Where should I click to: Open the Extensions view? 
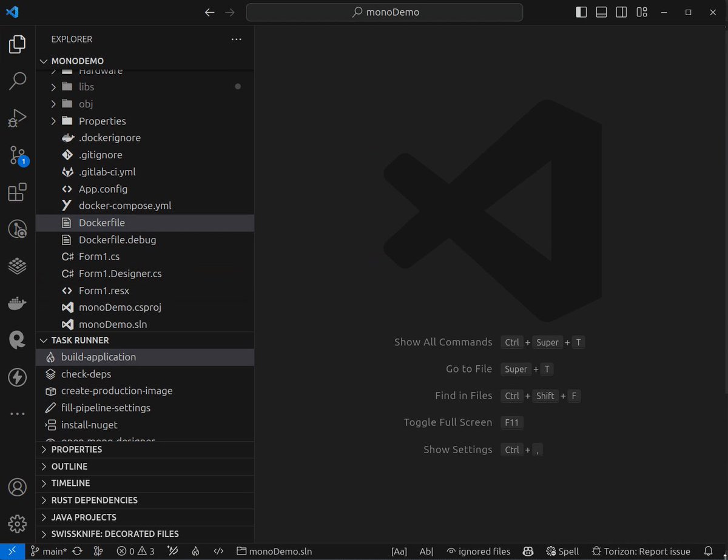pos(18,192)
